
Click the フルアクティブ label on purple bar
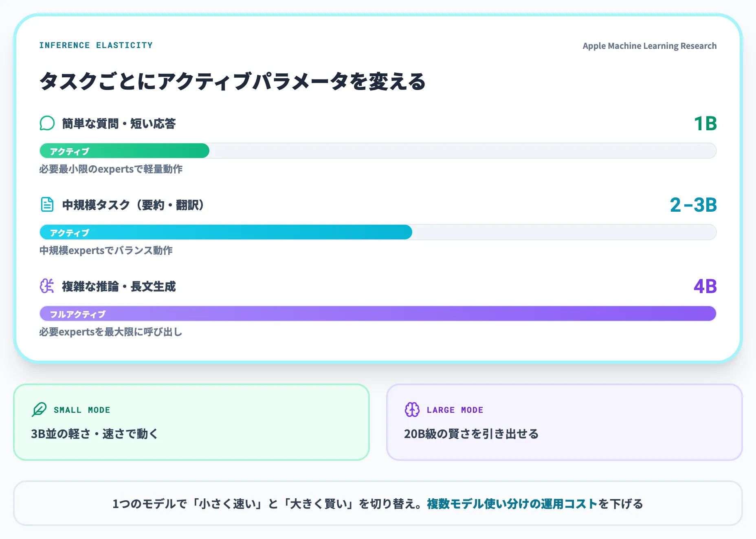pyautogui.click(x=77, y=314)
